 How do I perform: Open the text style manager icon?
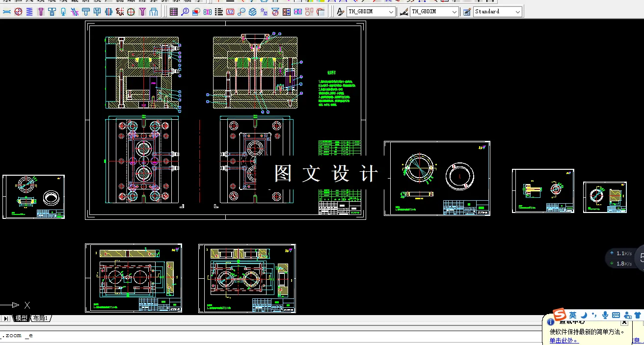click(340, 11)
